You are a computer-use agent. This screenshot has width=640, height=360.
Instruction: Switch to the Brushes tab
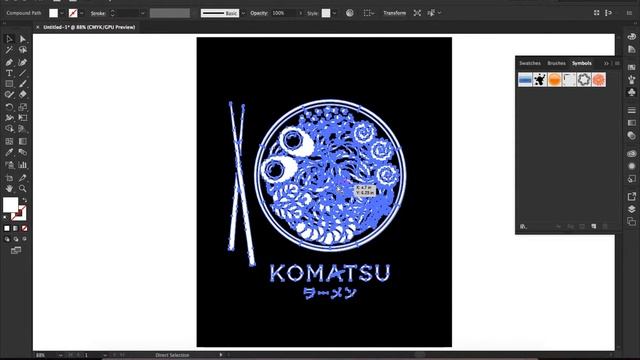[556, 63]
